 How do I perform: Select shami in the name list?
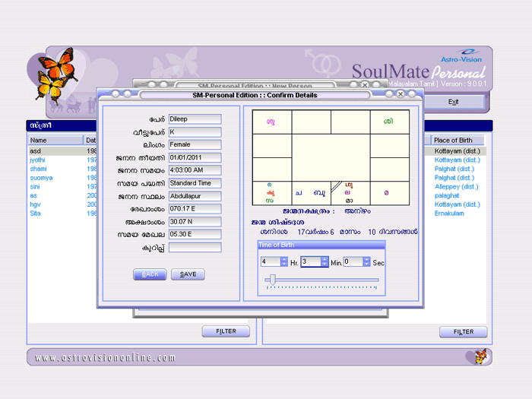tap(38, 169)
